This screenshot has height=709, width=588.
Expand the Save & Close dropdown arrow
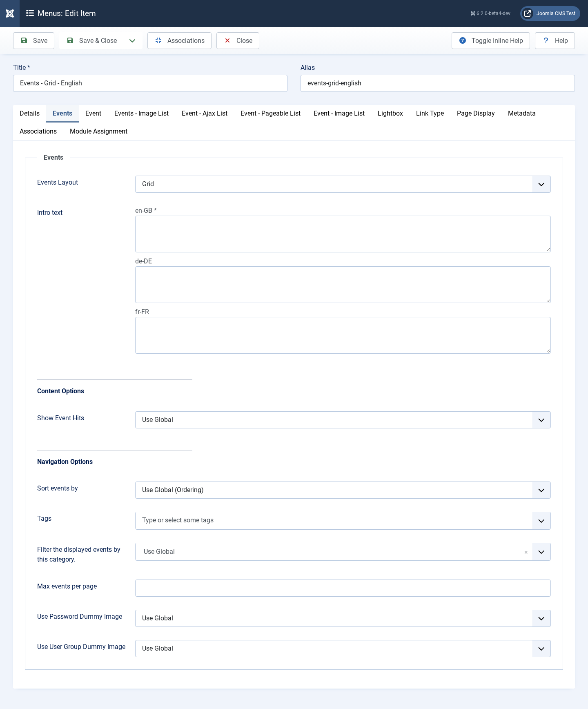coord(132,41)
